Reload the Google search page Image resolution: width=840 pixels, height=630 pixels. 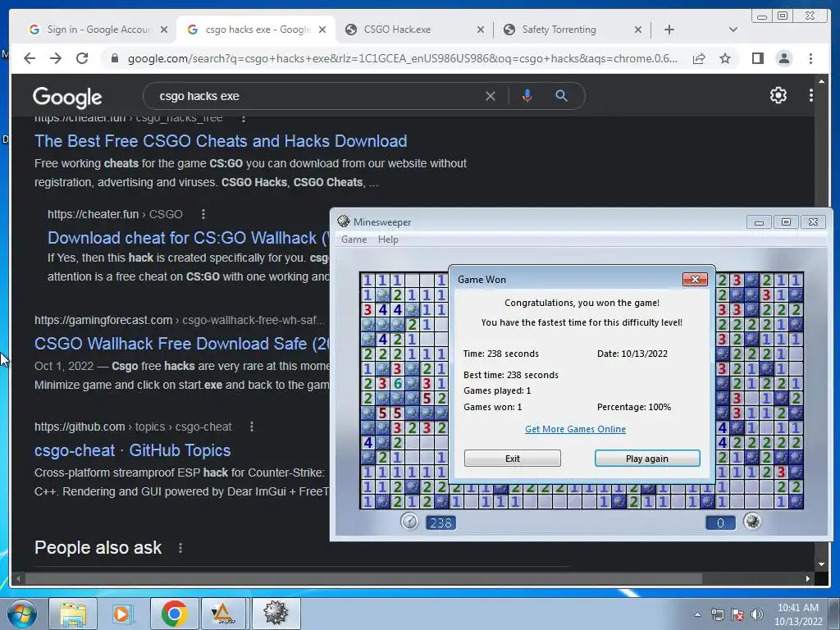82,58
